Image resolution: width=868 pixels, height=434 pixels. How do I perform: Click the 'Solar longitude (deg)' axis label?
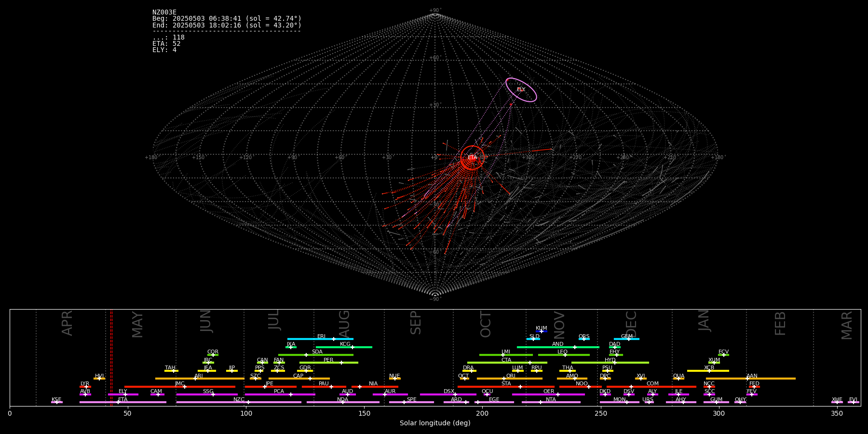(435, 423)
